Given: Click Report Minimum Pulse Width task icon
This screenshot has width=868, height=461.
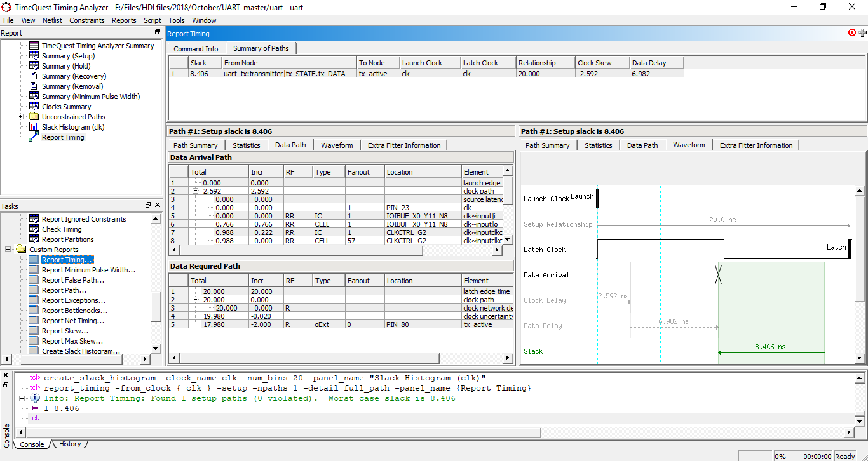Looking at the screenshot, I should click(34, 270).
